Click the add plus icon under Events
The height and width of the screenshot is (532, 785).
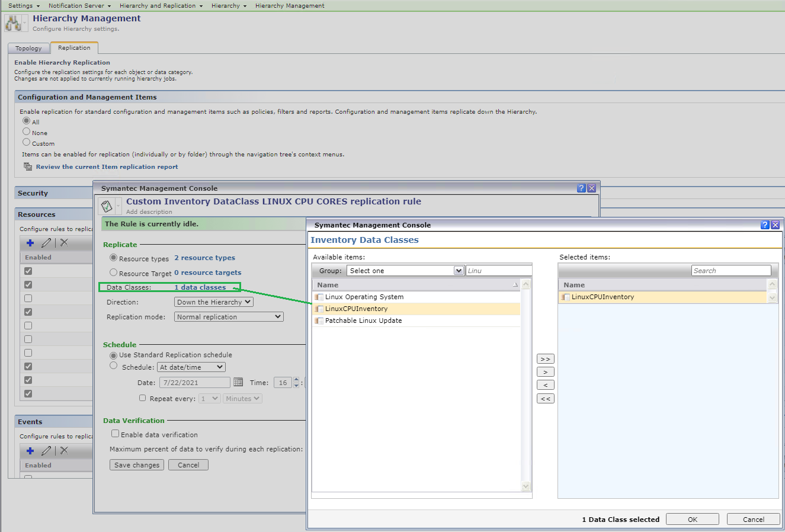[x=29, y=450]
